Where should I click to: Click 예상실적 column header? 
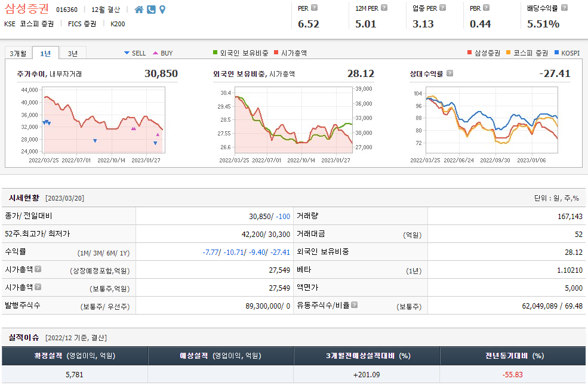tap(220, 355)
